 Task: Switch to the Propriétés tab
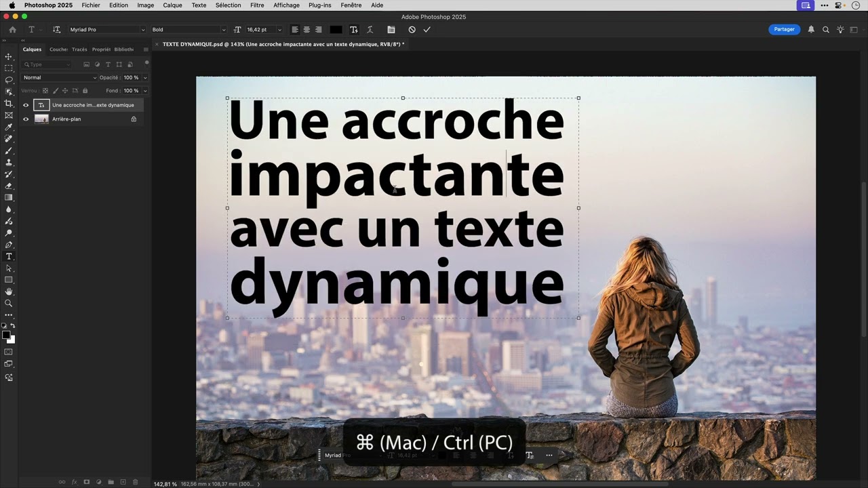(x=101, y=49)
